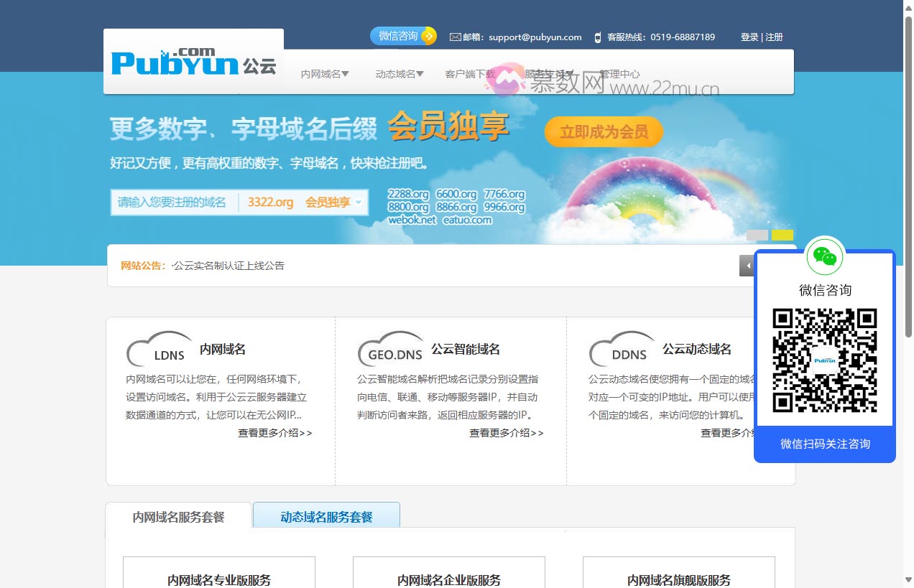Click the DDNS dynamic domain icon
The height and width of the screenshot is (588, 914).
pos(622,349)
